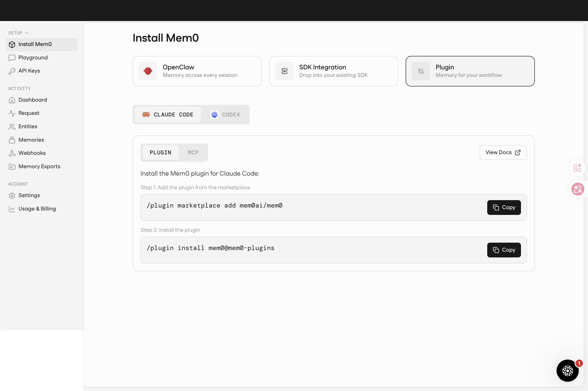Select the PLUGIN sub-tab
588x391 pixels.
(x=160, y=152)
